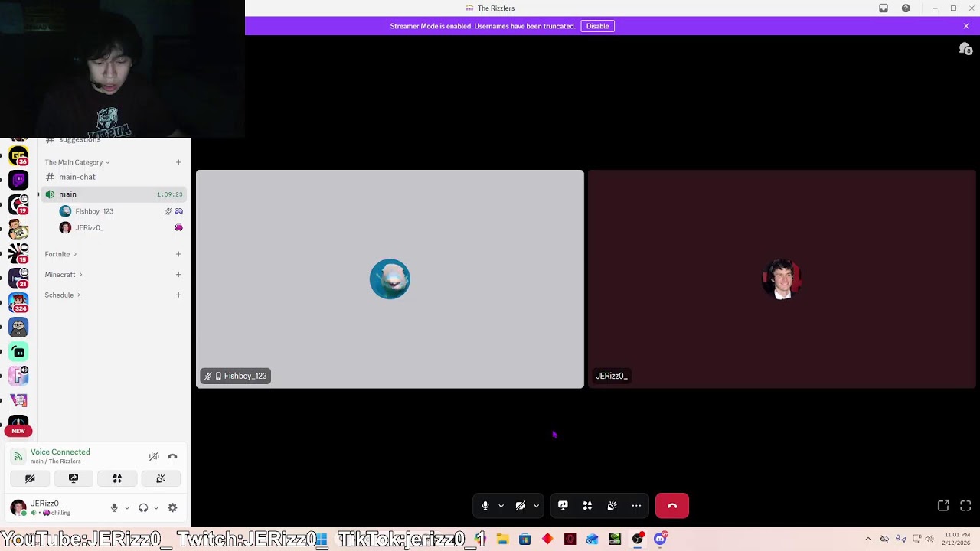Open the inbox icon in title bar

(x=884, y=8)
